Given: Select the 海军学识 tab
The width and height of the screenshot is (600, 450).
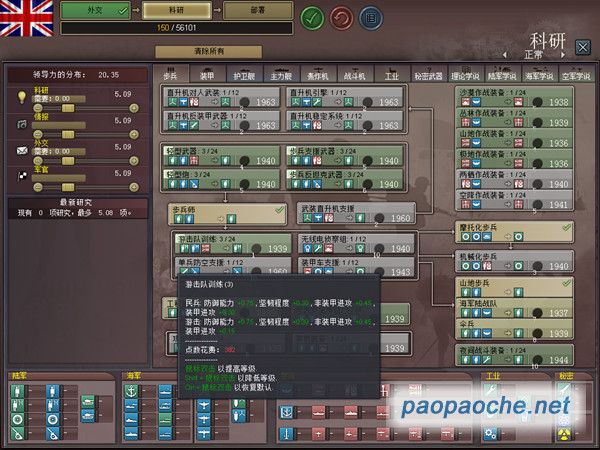Looking at the screenshot, I should 539,73.
